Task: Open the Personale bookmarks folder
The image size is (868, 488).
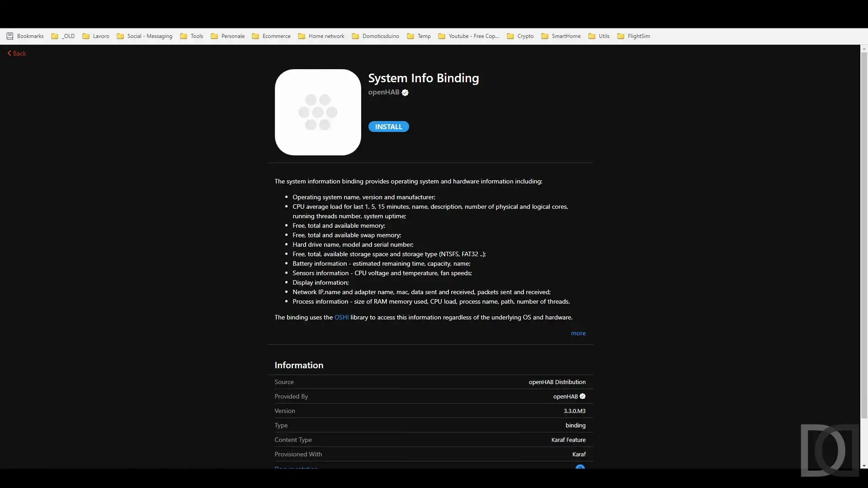Action: 227,36
